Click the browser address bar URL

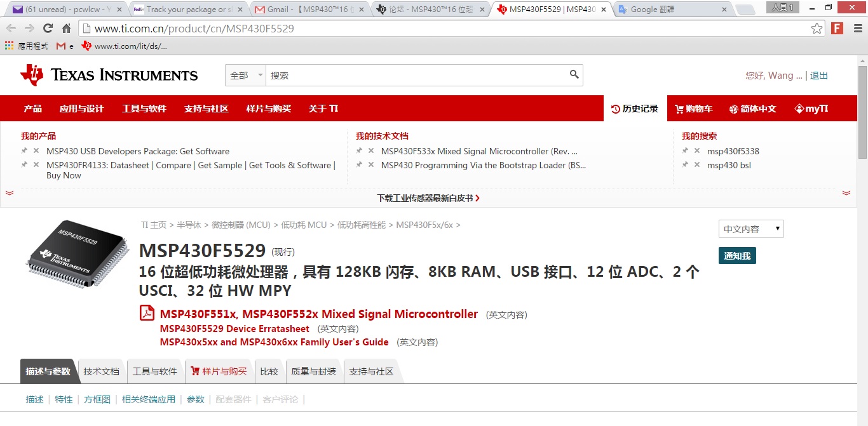pyautogui.click(x=194, y=29)
